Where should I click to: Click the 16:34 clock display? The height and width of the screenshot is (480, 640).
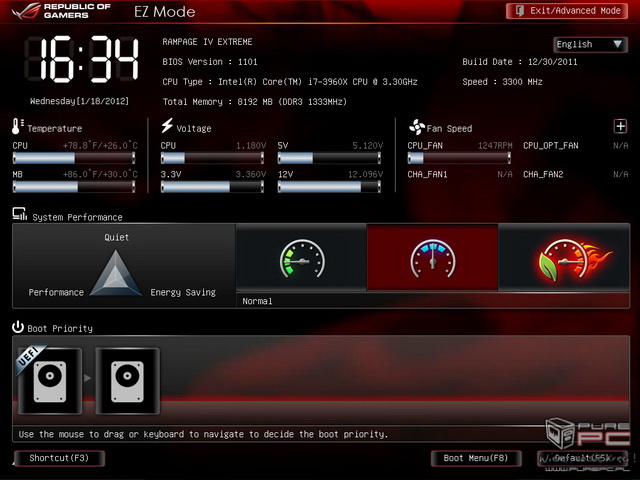pos(82,60)
